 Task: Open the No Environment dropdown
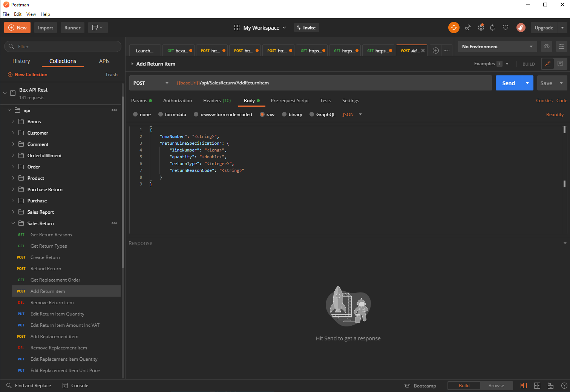click(x=497, y=47)
